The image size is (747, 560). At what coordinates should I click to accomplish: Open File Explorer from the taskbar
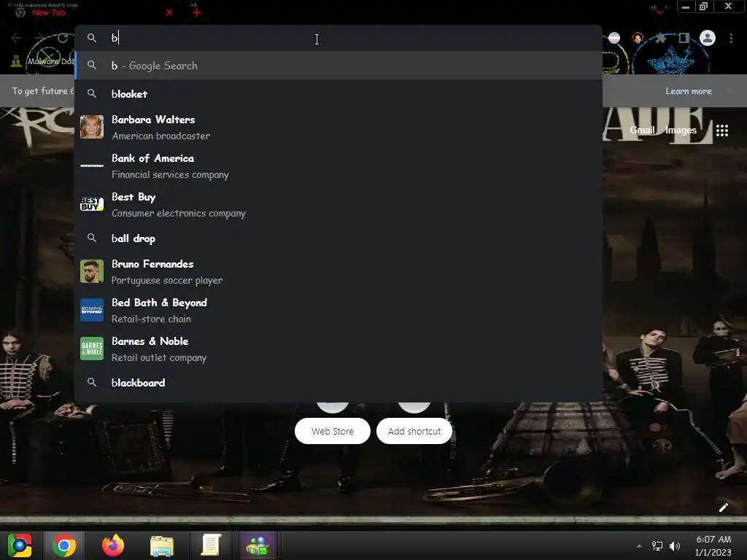pyautogui.click(x=162, y=545)
